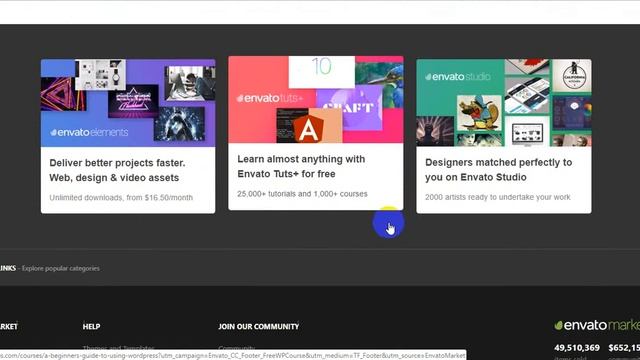Click the 49,510,369 items sold figure
Image resolution: width=640 pixels, height=360 pixels.
click(x=577, y=348)
